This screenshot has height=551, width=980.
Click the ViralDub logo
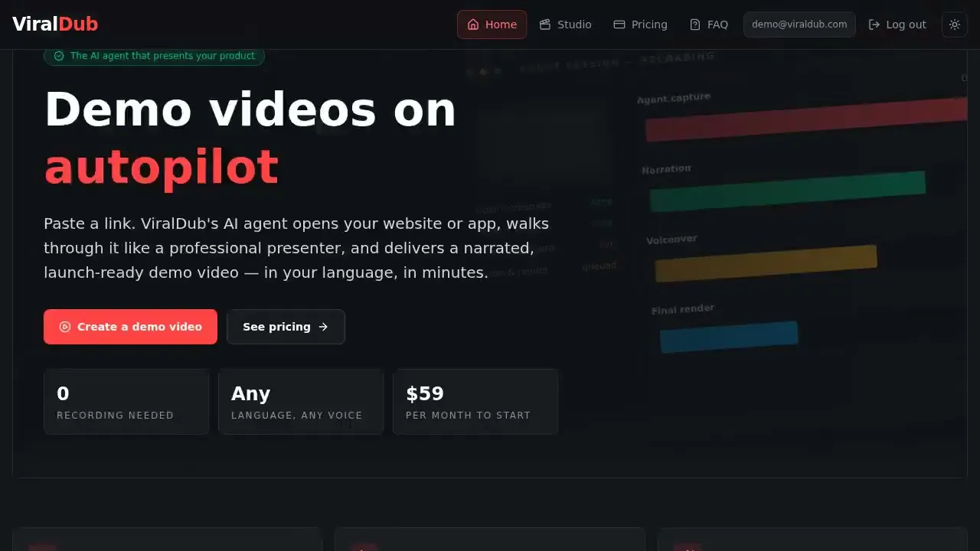pyautogui.click(x=55, y=24)
